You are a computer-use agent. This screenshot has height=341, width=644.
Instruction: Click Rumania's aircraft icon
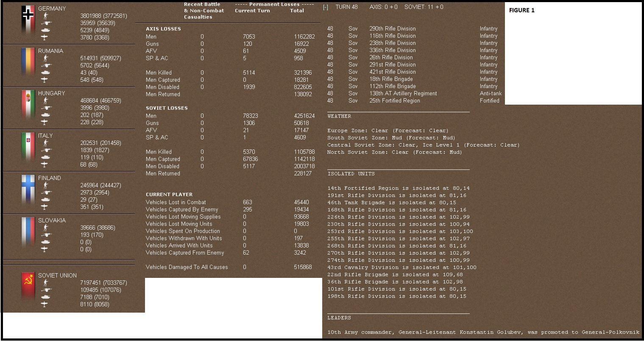pos(45,80)
